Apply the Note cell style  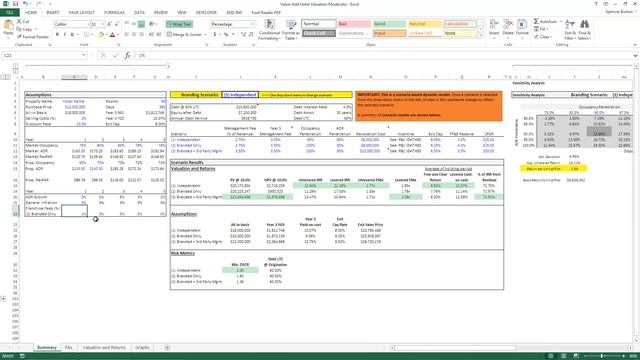tap(460, 33)
